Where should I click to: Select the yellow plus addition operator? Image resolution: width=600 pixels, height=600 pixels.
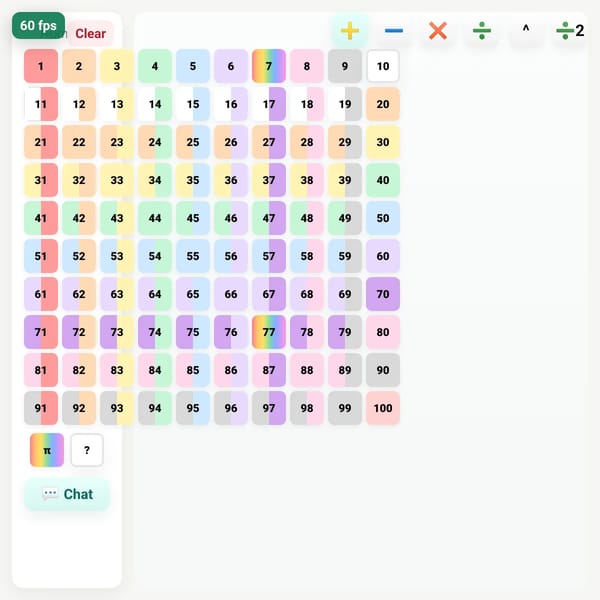pos(350,31)
